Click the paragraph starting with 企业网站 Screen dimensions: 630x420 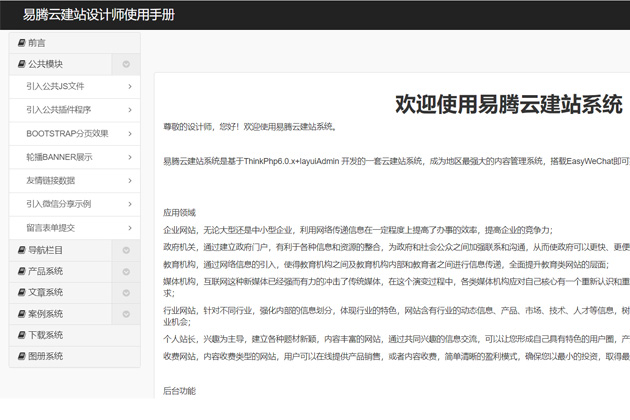(358, 230)
